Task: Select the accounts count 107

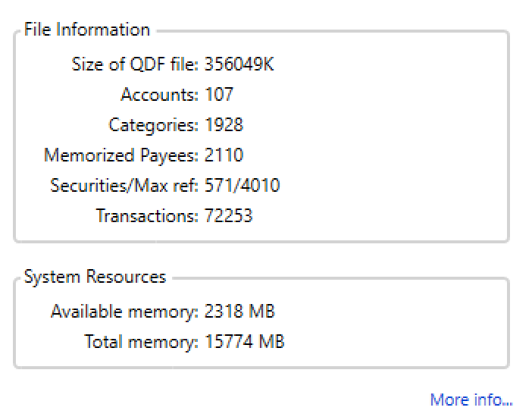Action: click(x=219, y=95)
